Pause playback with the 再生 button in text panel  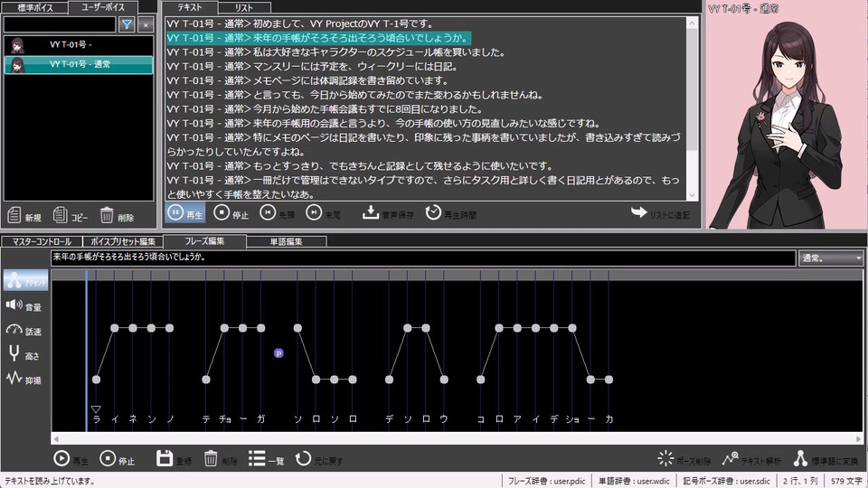tap(185, 213)
